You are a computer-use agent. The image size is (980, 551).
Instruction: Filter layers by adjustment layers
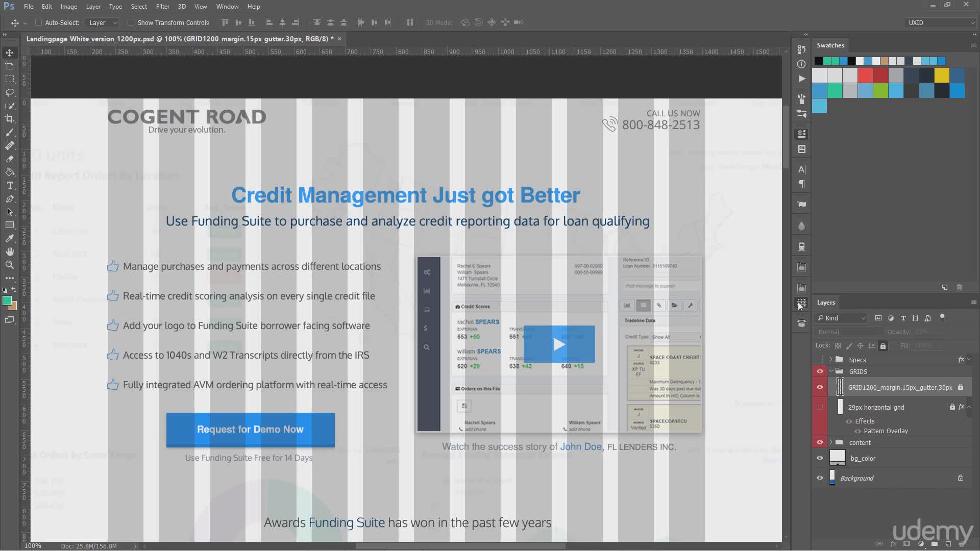891,318
